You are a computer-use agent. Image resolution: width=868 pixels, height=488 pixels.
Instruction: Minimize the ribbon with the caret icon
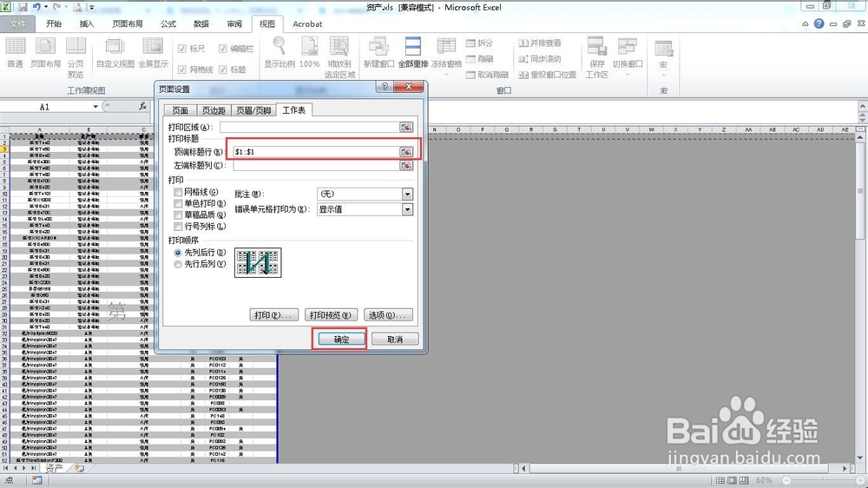[806, 23]
